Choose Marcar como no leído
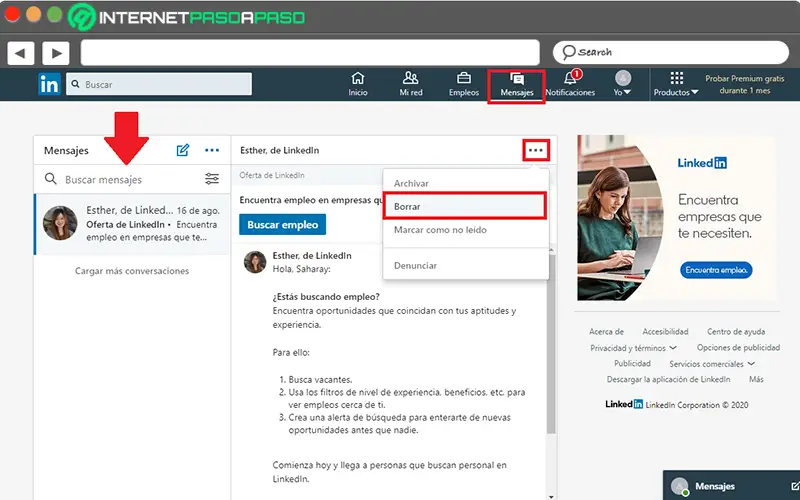Screen dimensions: 800x500 click(465, 230)
